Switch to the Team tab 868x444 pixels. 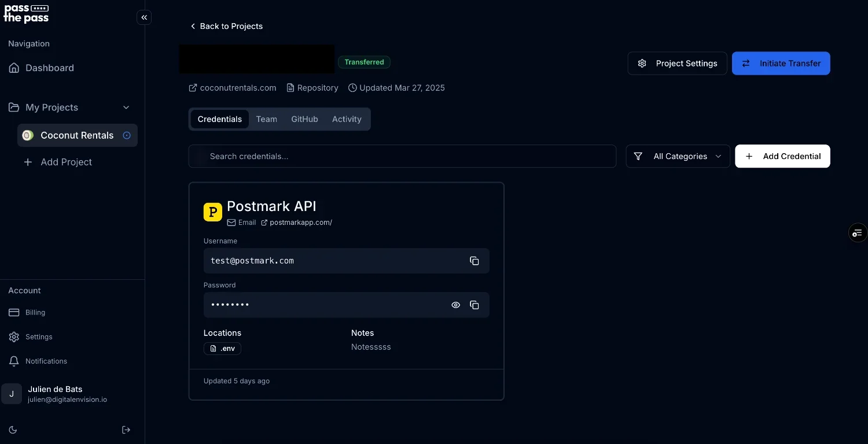[x=266, y=119]
